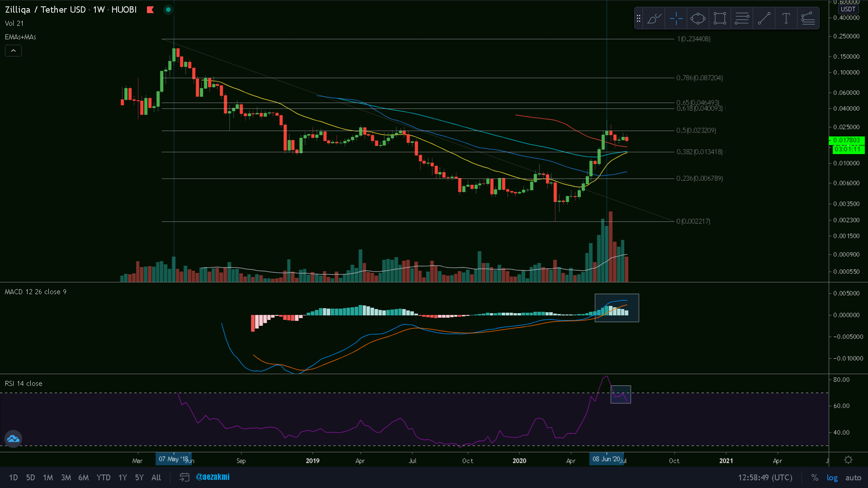
Task: Select the Ellipse shape tool
Action: [698, 19]
